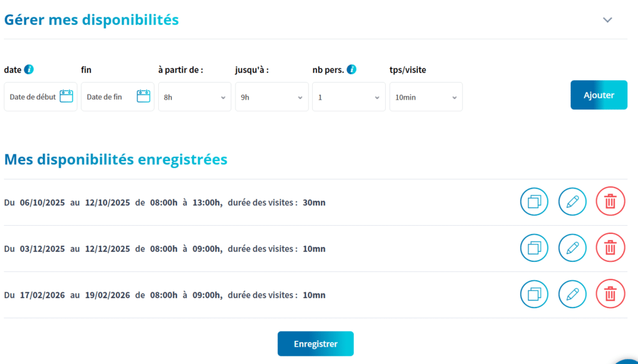Edit the 06/10/2025 availability entry

(573, 202)
